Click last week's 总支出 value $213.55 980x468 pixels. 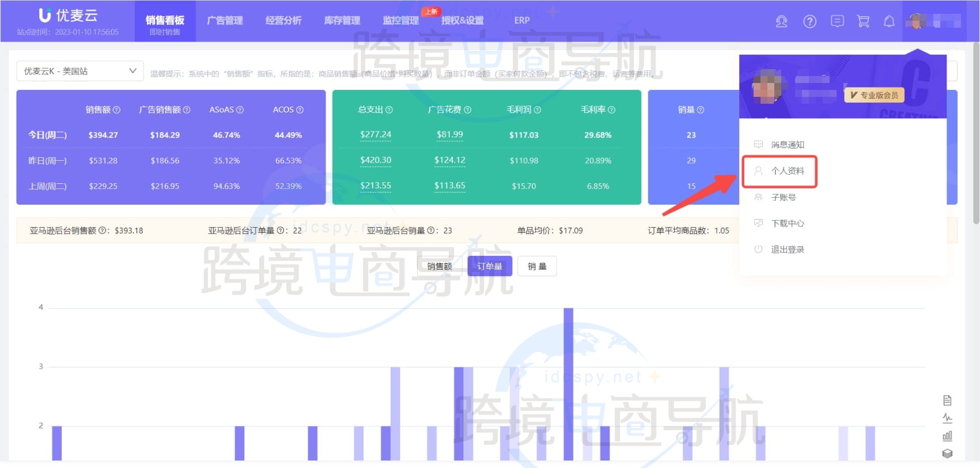[x=376, y=186]
